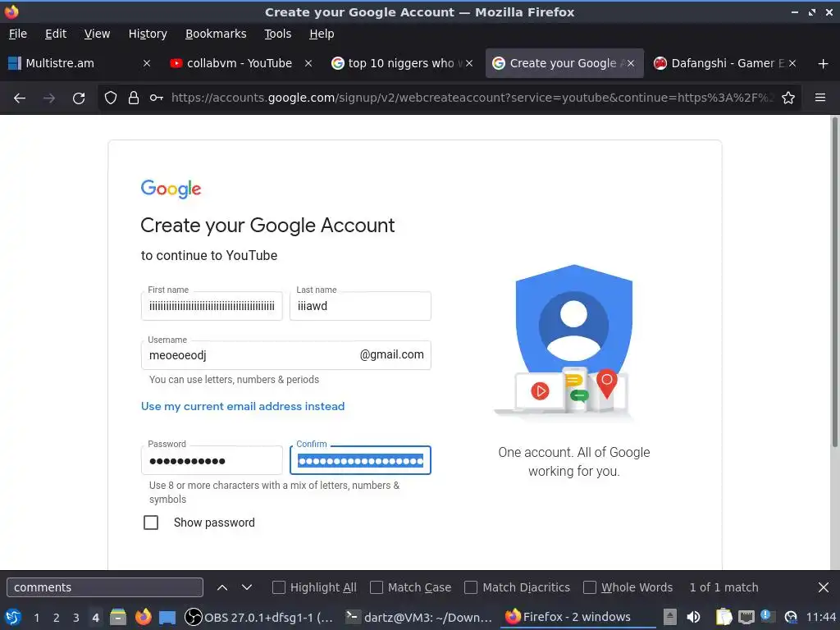Open the taskbar start menu icon
Viewport: 840px width, 630px height.
click(x=13, y=617)
